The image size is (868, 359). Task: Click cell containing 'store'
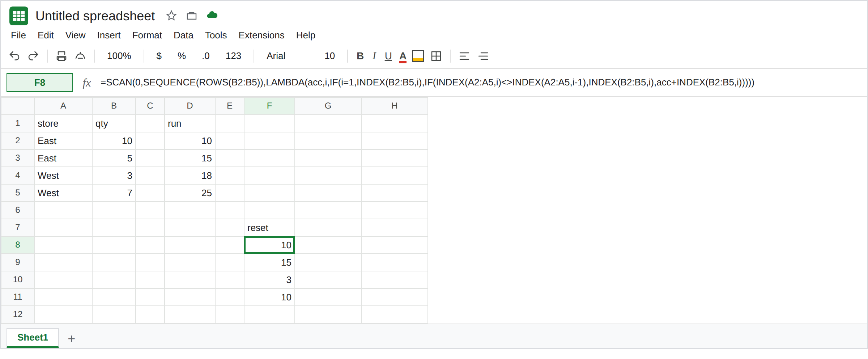[x=63, y=123]
